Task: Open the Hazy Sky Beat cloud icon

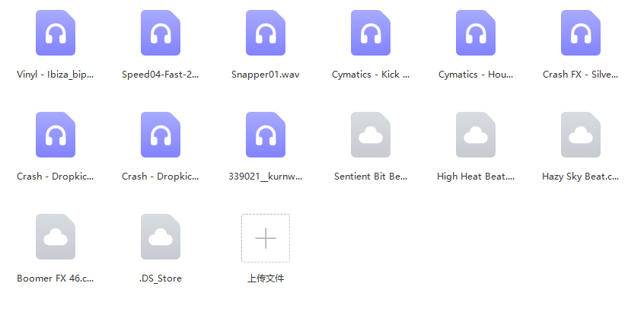Action: (x=581, y=135)
